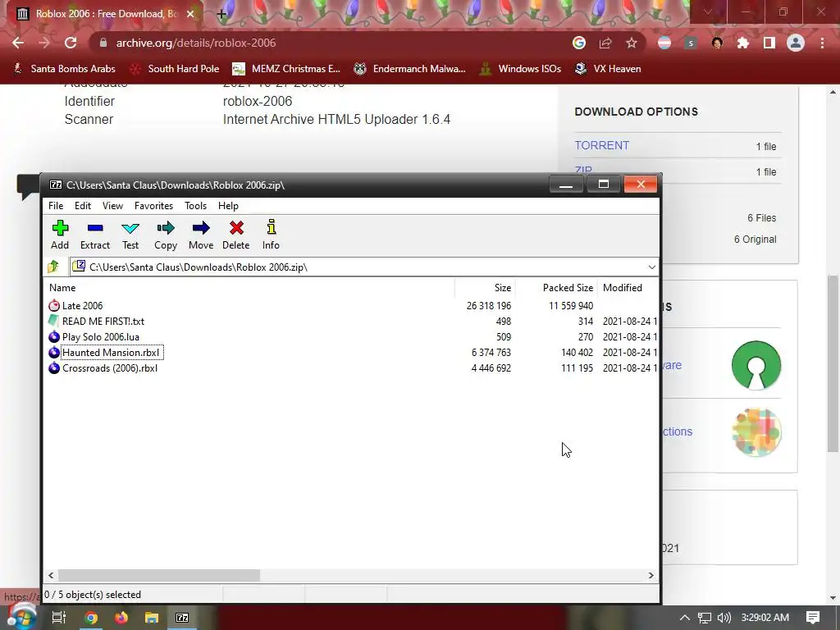The image size is (840, 630).
Task: Click the horizontal scrollbar thumb in 7-Zip
Action: [x=158, y=575]
